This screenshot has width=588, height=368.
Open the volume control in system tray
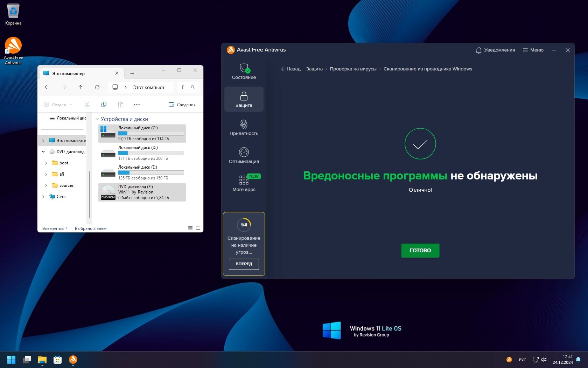[544, 360]
